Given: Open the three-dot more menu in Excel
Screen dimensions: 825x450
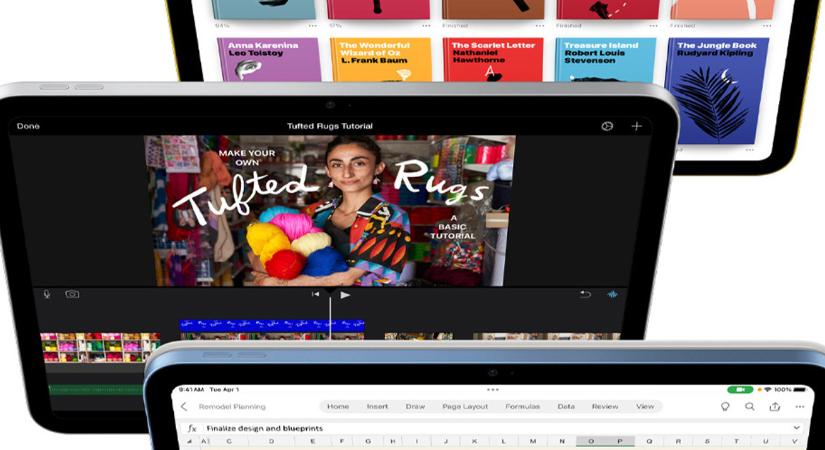Looking at the screenshot, I should tap(800, 407).
